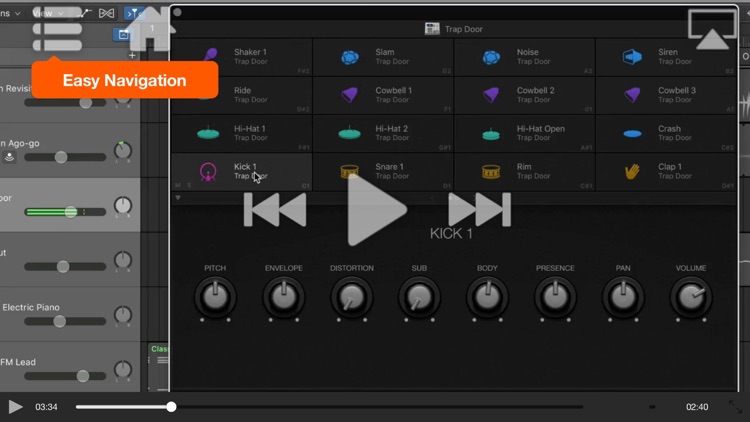Click the DISTORTION knob
Image resolution: width=750 pixels, height=422 pixels.
pos(352,297)
